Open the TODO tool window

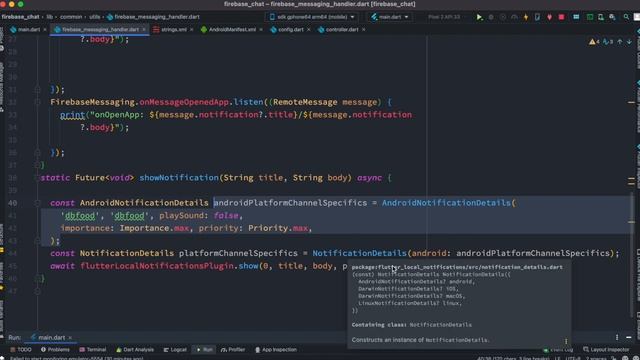(21, 350)
